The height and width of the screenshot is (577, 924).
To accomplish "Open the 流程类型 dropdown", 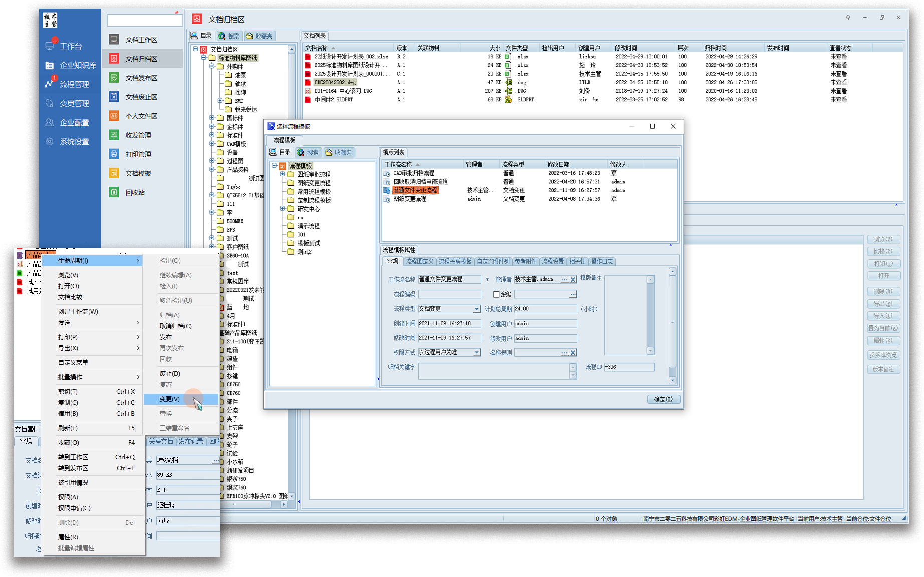I will tap(476, 309).
